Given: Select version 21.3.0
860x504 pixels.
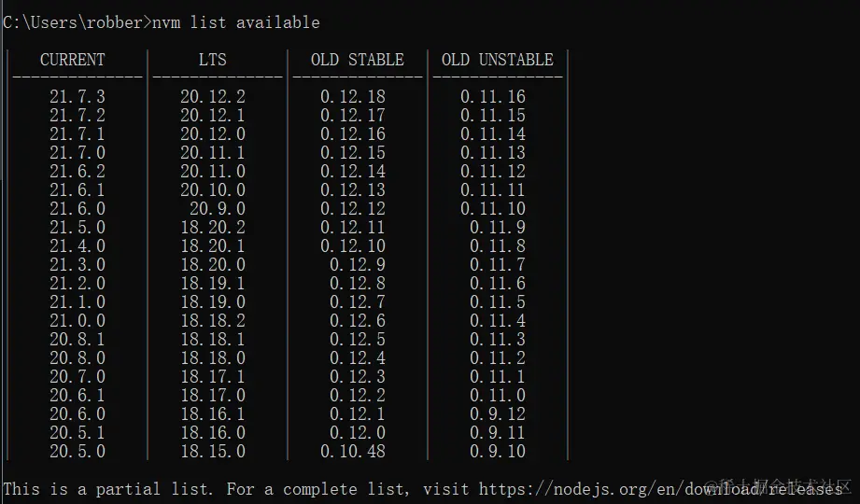Looking at the screenshot, I should pos(78,265).
